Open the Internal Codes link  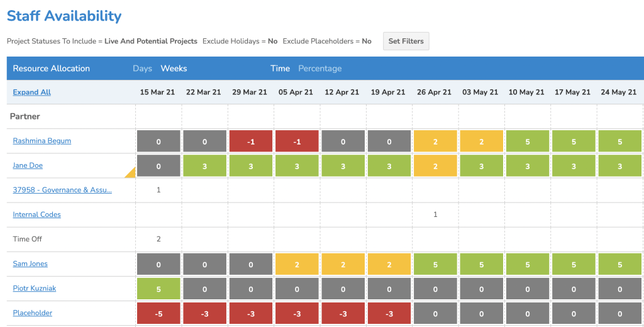point(36,215)
